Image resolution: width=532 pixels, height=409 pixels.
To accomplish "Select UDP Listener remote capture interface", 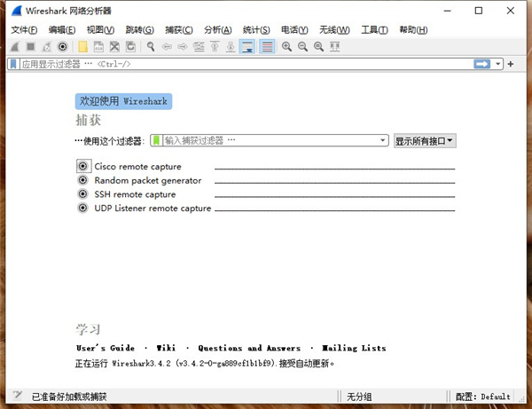I will 153,208.
